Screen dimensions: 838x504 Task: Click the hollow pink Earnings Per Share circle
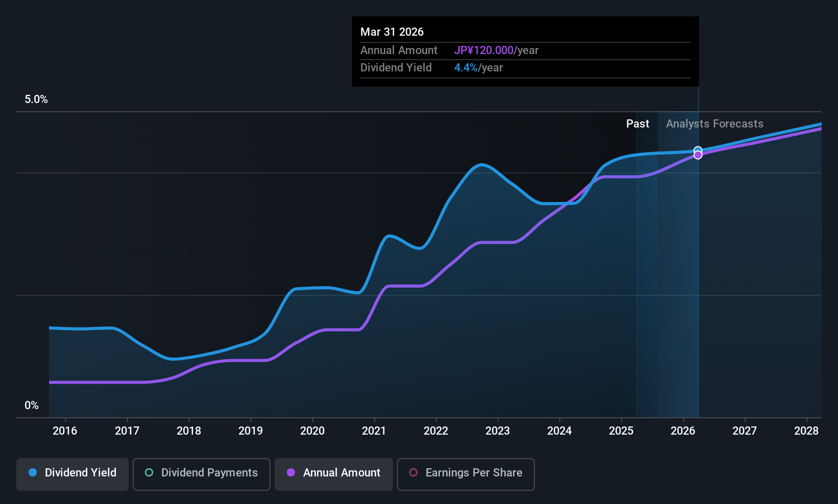pos(413,473)
